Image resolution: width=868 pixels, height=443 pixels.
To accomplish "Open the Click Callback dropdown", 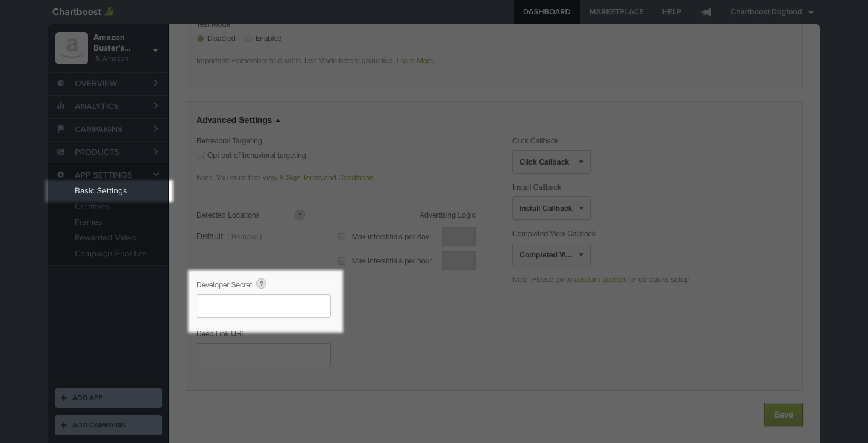I will coord(551,162).
